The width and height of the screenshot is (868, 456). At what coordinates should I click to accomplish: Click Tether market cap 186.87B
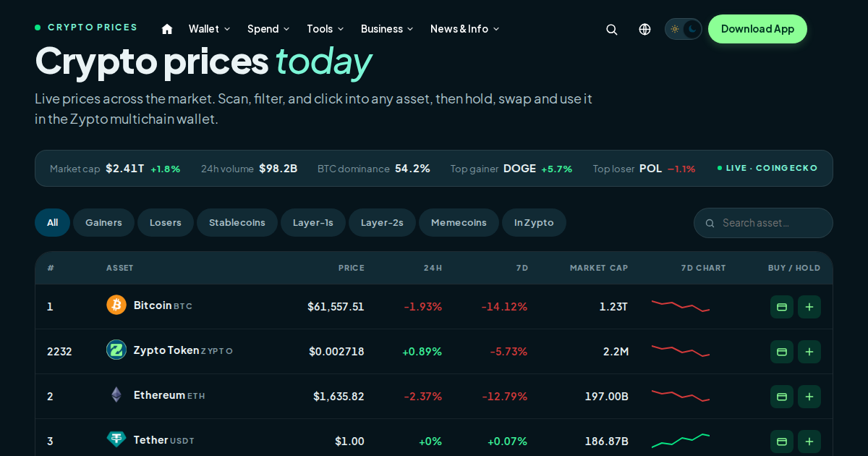coord(606,442)
